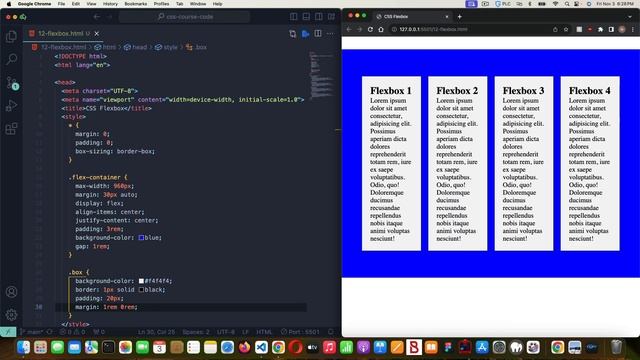Open the head breadcrumb dropdown
Screen dimensions: 640x360
click(136, 47)
